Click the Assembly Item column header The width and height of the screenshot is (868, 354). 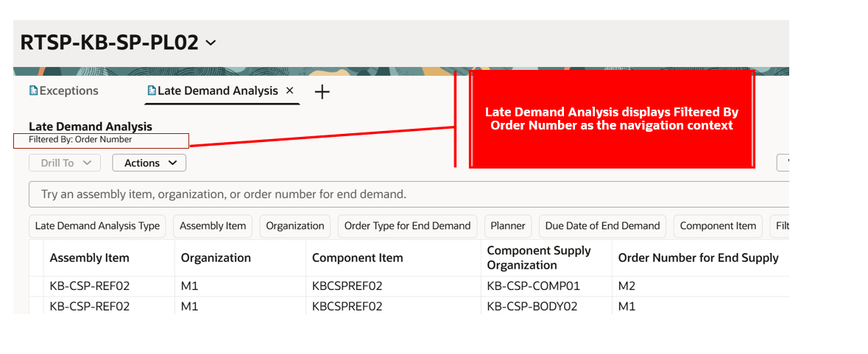109,258
